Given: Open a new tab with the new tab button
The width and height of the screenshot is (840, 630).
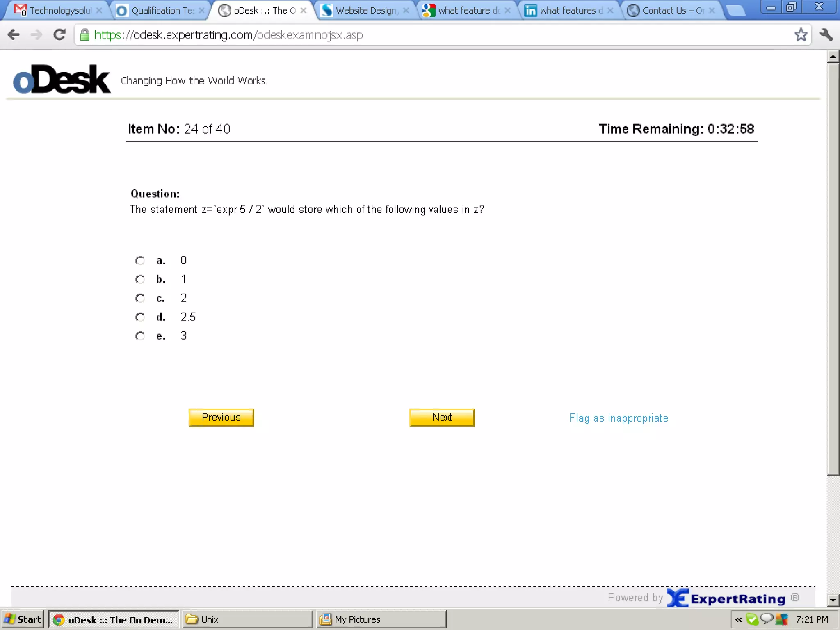Looking at the screenshot, I should pos(736,11).
